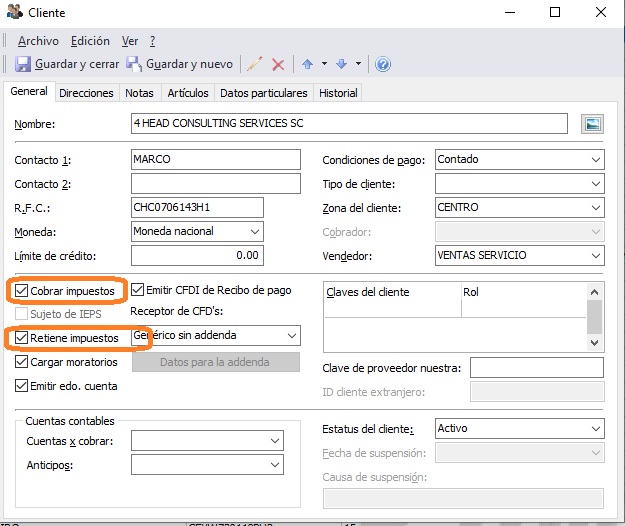Uncheck the Cobrar impuestos checkbox

(21, 290)
